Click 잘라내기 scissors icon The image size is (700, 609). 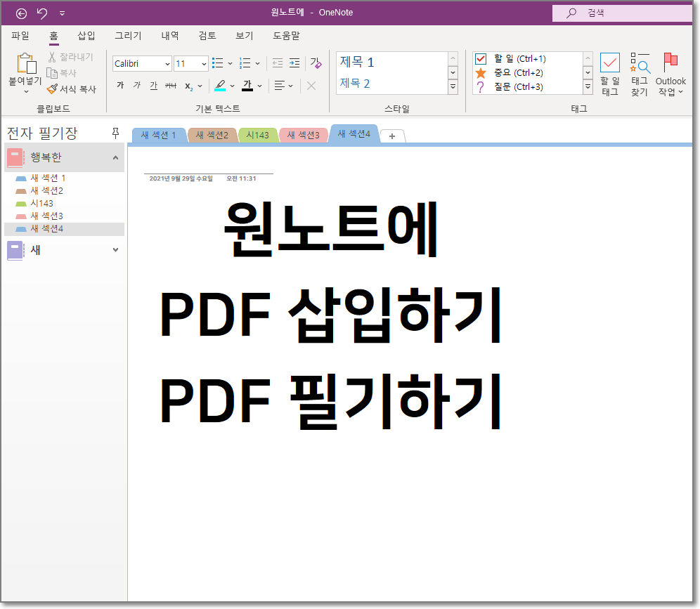[52, 57]
